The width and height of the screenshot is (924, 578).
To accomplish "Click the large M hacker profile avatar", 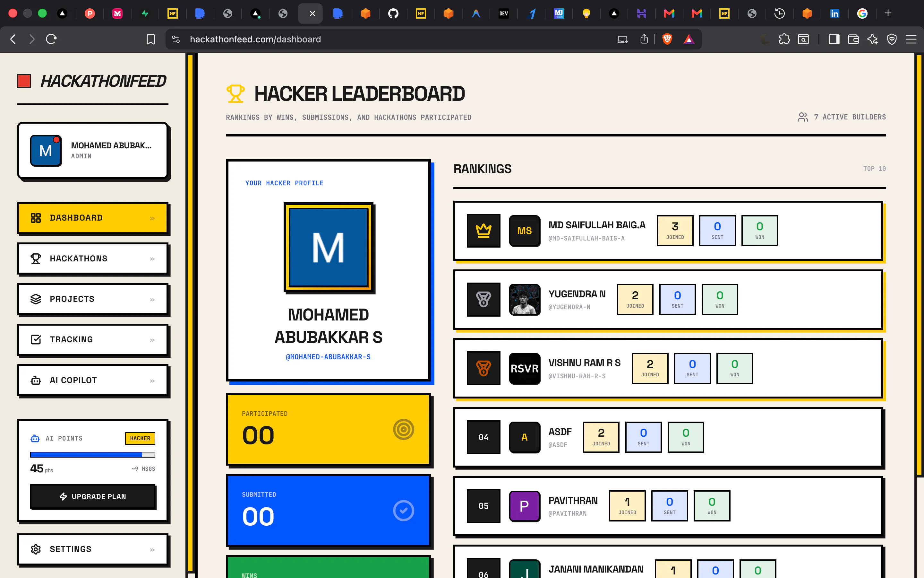I will coord(328,247).
